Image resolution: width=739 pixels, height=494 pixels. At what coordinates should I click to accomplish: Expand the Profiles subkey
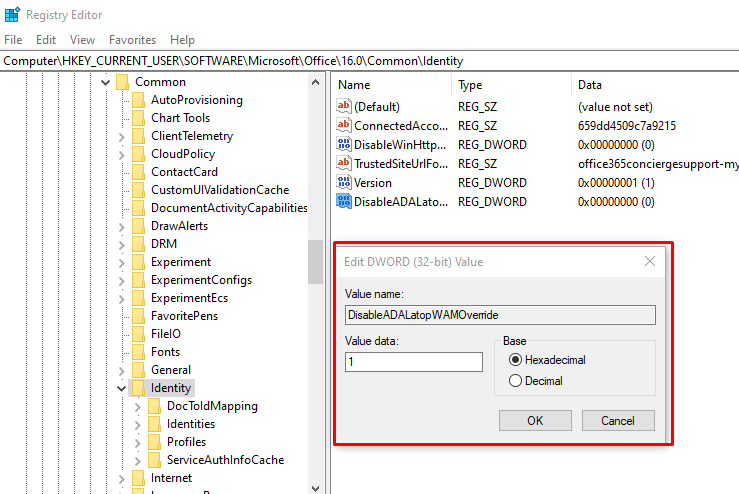click(x=138, y=442)
